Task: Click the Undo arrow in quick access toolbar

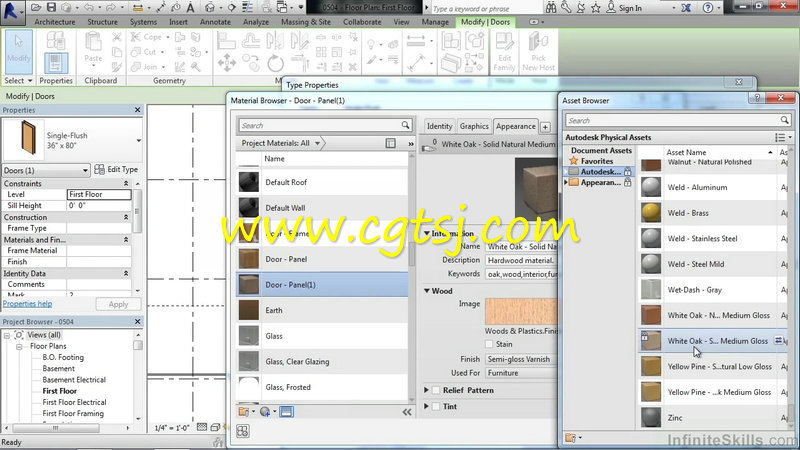Action: point(89,8)
